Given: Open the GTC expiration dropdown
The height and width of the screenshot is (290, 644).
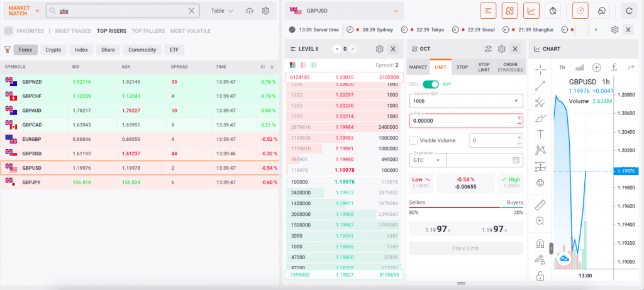Looking at the screenshot, I should pyautogui.click(x=428, y=160).
